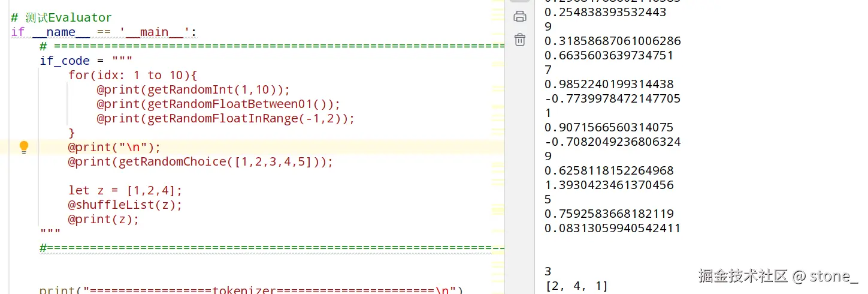Click the line "if __name__ == '__main__':"
Screen dimensions: 868x294
[104, 32]
